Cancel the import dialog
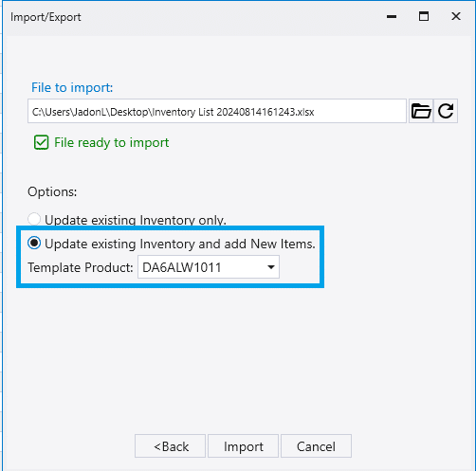Viewport: 476px width, 471px height. (x=316, y=446)
